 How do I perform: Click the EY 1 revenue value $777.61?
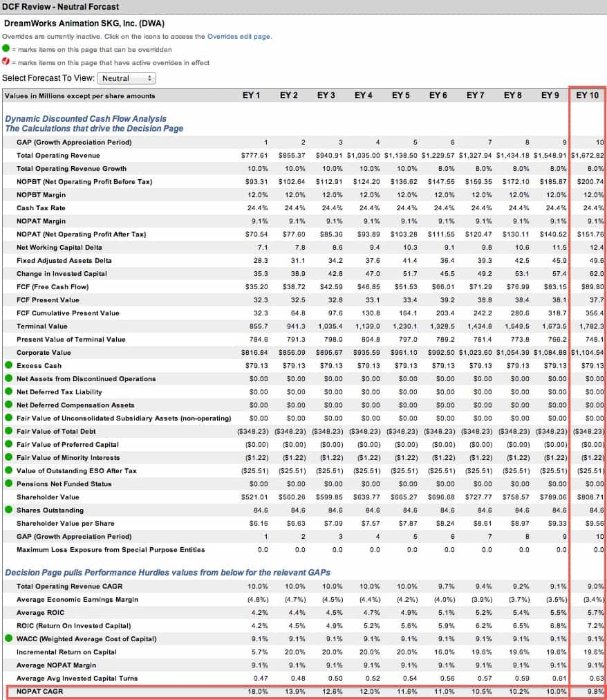click(x=254, y=156)
